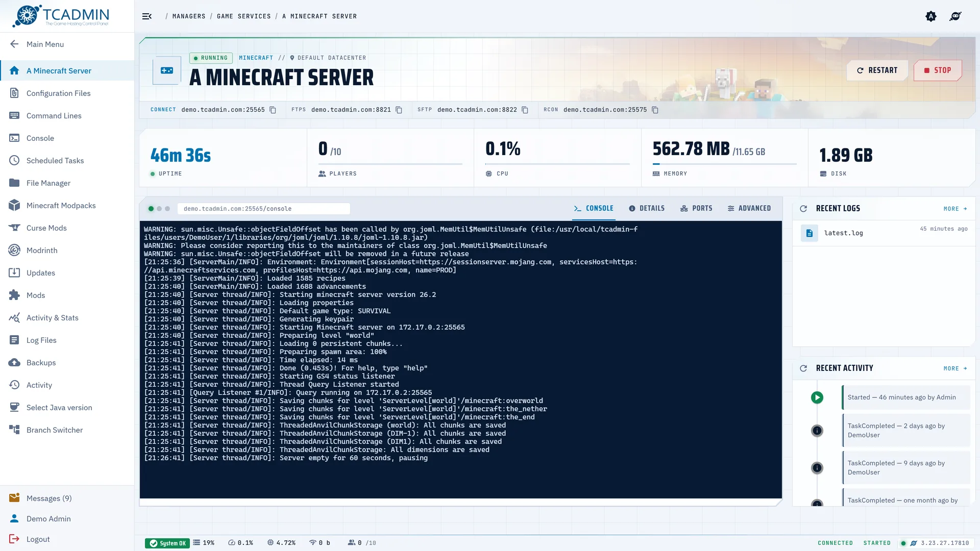
Task: Open Curse Mods
Action: tap(67, 228)
